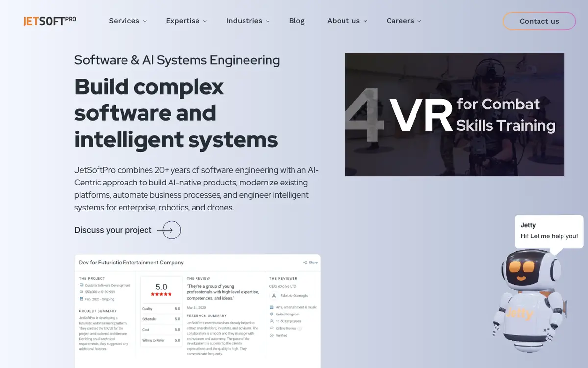Expand the Expertise dropdown menu

click(x=186, y=21)
